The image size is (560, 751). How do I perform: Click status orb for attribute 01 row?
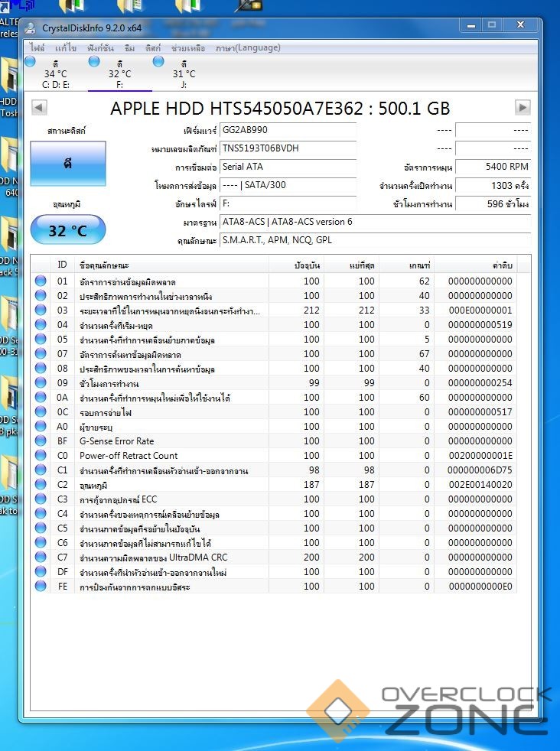[x=41, y=281]
